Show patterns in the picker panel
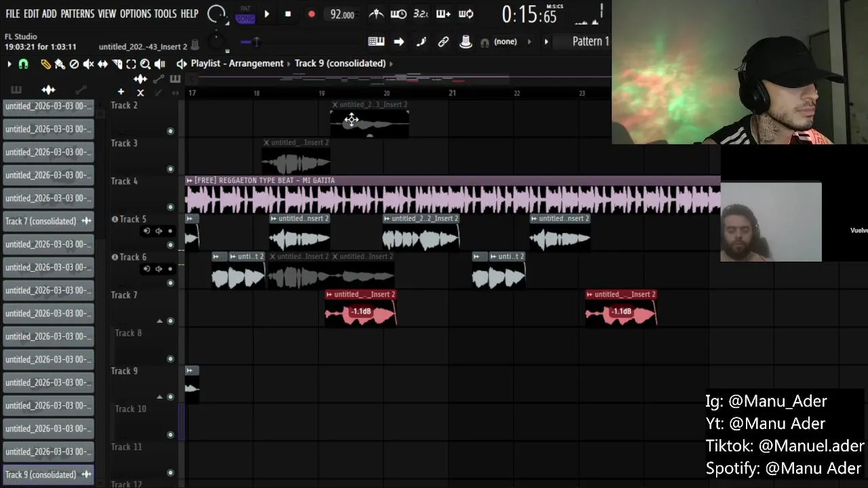The width and height of the screenshot is (868, 488). 16,89
